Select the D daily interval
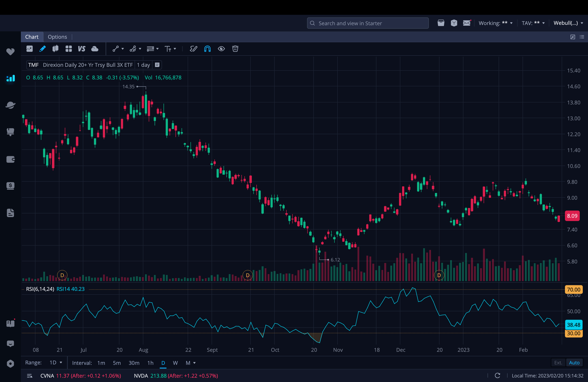This screenshot has height=382, width=588. pos(163,363)
